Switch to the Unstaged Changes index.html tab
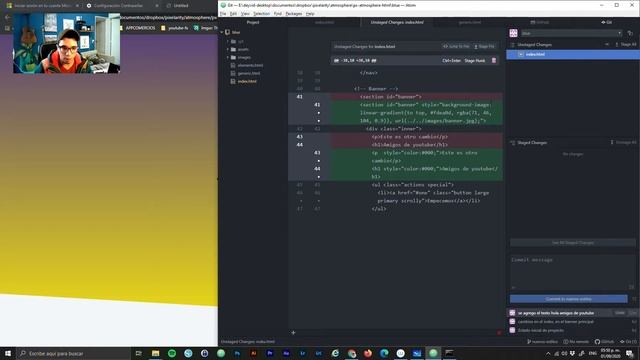640x360 pixels. [397, 22]
